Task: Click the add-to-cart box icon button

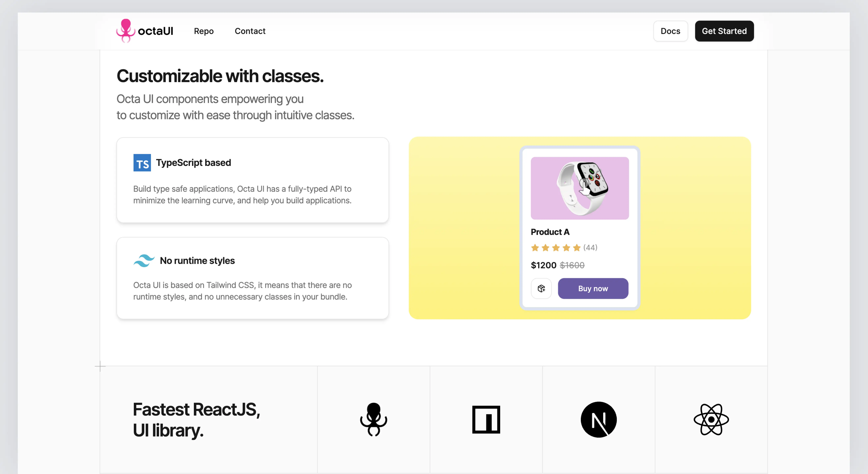Action: point(541,288)
